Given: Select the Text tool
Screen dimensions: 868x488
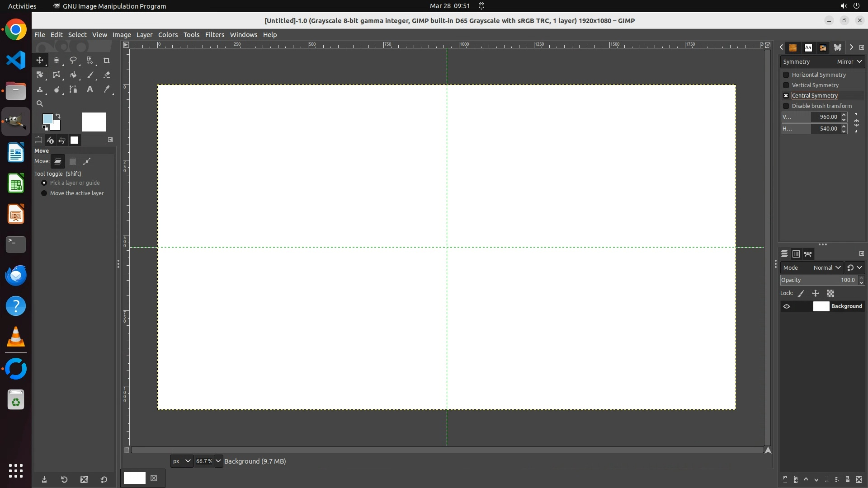Looking at the screenshot, I should pyautogui.click(x=90, y=89).
